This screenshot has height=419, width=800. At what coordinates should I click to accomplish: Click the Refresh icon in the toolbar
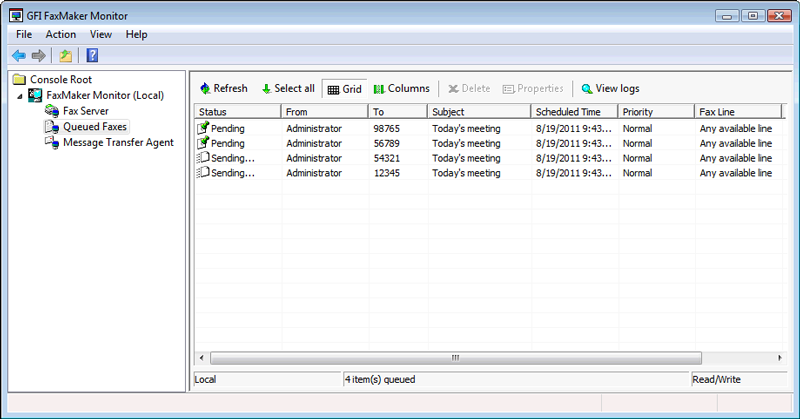205,88
